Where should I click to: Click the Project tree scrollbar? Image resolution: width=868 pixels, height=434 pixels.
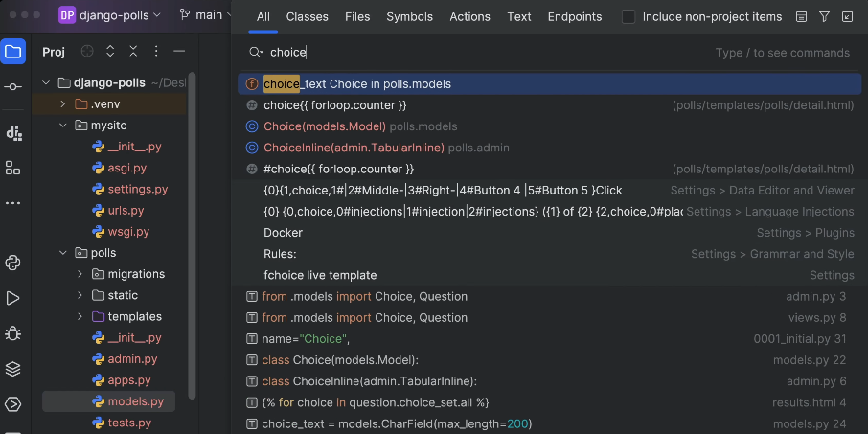(192, 236)
